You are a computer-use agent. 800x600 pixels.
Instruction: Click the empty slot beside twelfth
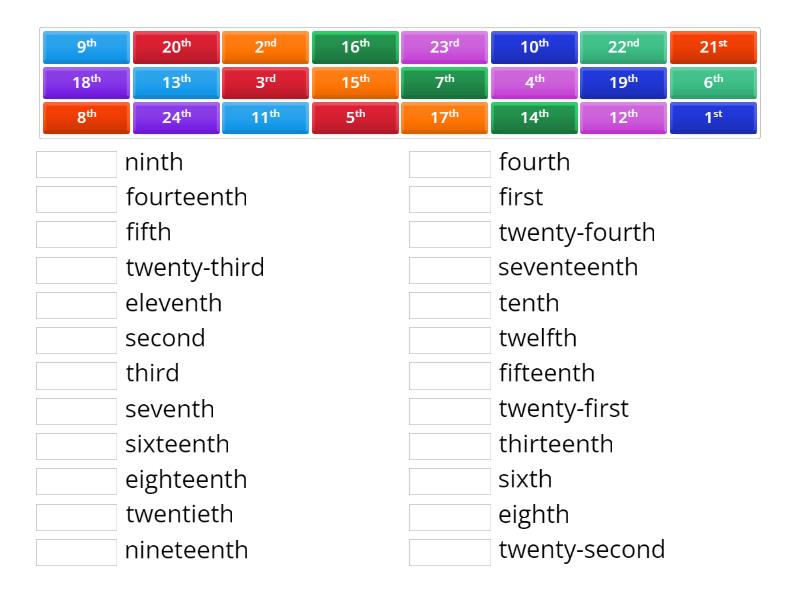click(x=449, y=338)
